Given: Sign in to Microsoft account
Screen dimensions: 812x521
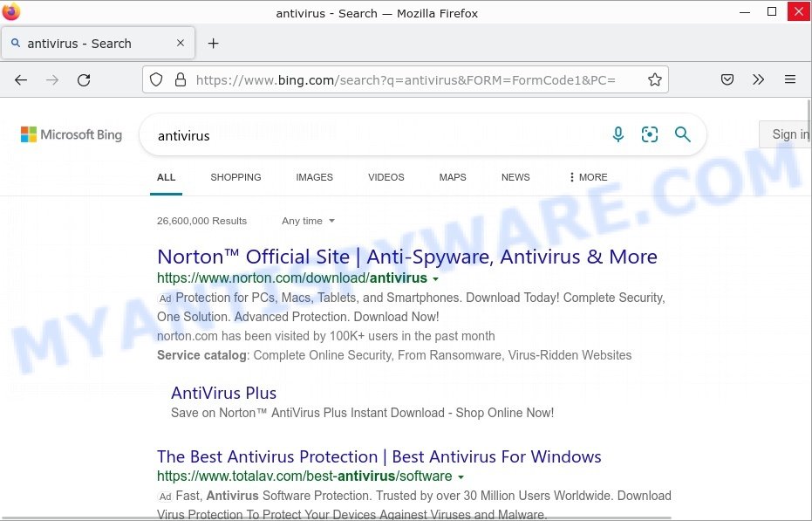Looking at the screenshot, I should coord(785,134).
